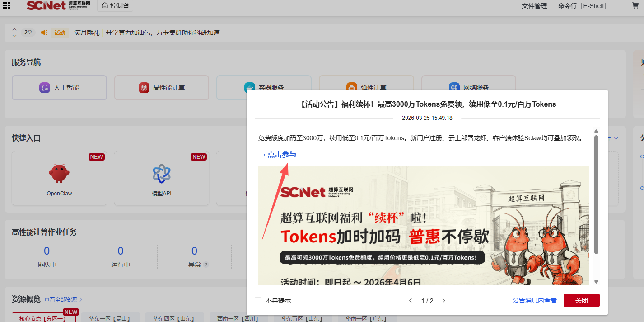Click the up arrow beside the 2/2 banner
The image size is (644, 322).
click(14, 30)
